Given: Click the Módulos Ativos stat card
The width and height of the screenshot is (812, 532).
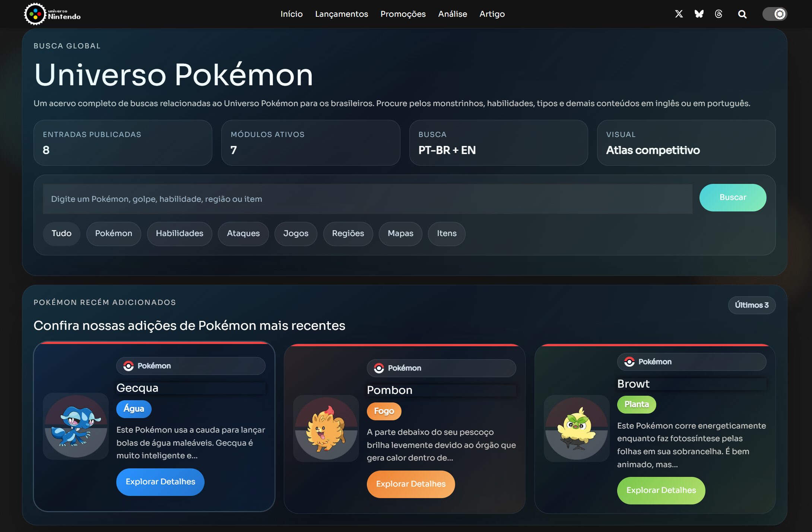Looking at the screenshot, I should (311, 143).
